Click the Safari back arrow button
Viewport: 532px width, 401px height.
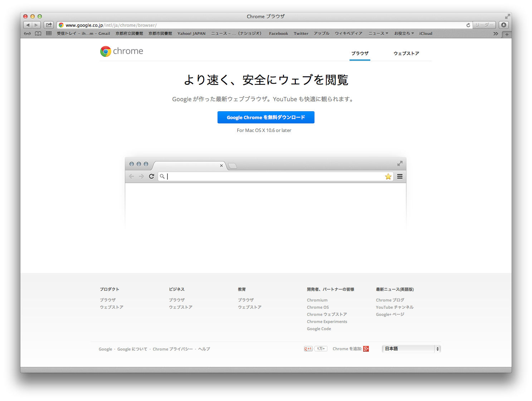tap(28, 25)
